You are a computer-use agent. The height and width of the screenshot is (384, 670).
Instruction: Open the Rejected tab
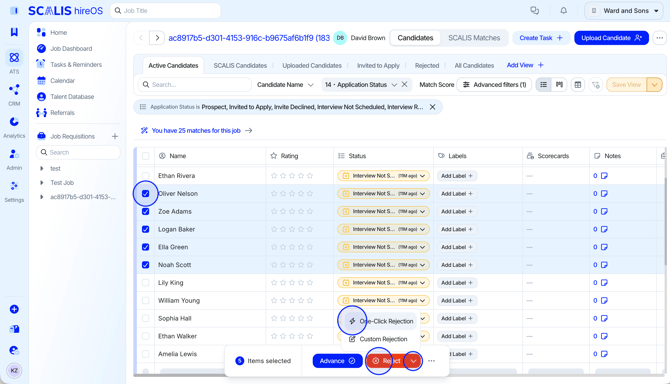point(427,65)
